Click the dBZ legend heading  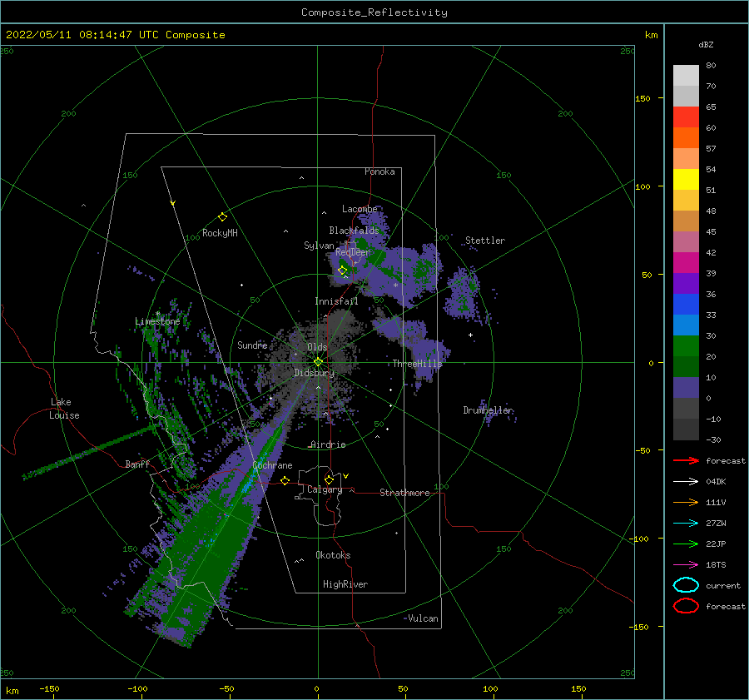point(706,45)
